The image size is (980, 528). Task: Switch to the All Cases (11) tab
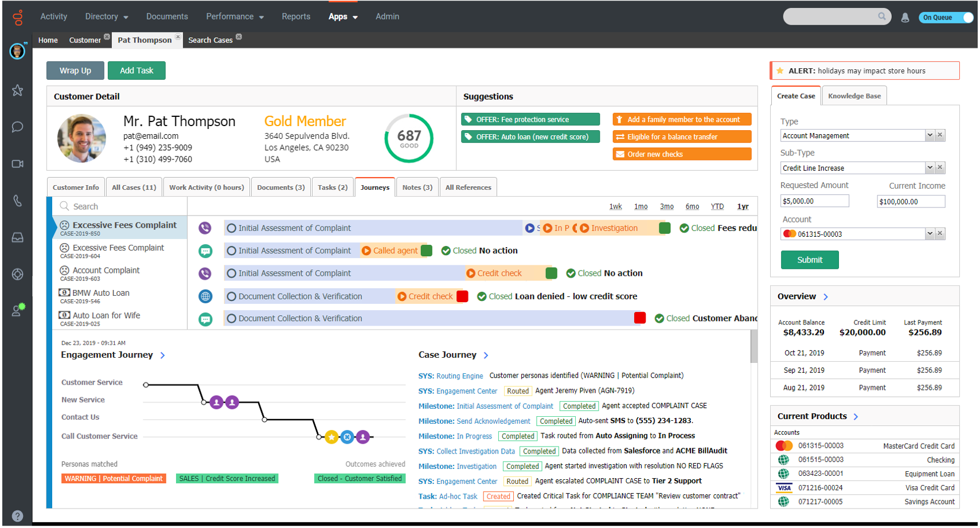click(x=134, y=187)
